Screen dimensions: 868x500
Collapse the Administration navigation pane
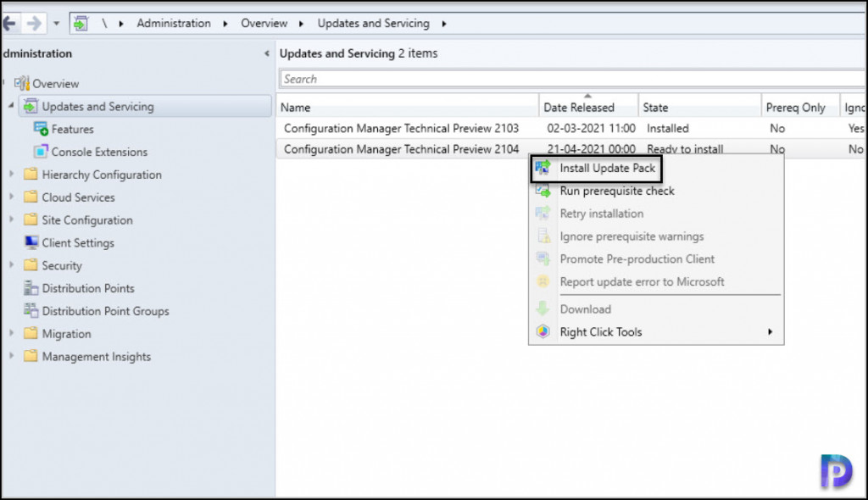coord(267,53)
